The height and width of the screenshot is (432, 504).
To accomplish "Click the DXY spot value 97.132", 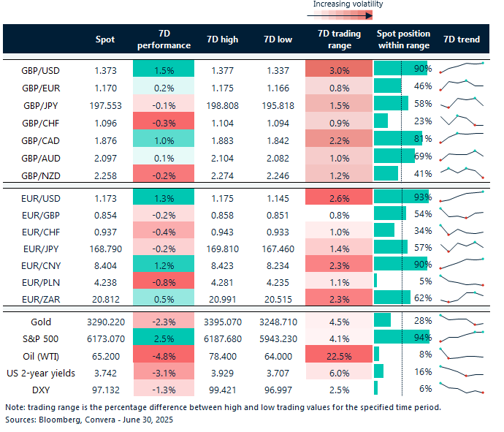I will [x=106, y=390].
